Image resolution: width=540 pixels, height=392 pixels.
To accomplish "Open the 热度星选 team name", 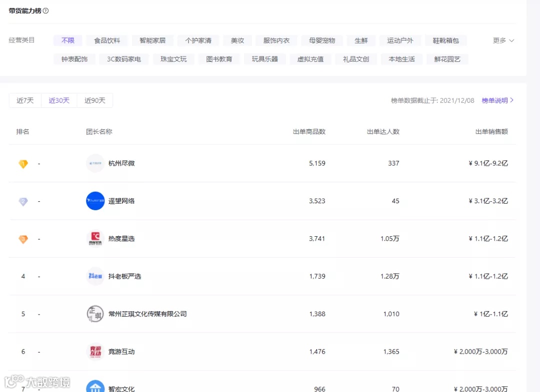I will coord(121,239).
